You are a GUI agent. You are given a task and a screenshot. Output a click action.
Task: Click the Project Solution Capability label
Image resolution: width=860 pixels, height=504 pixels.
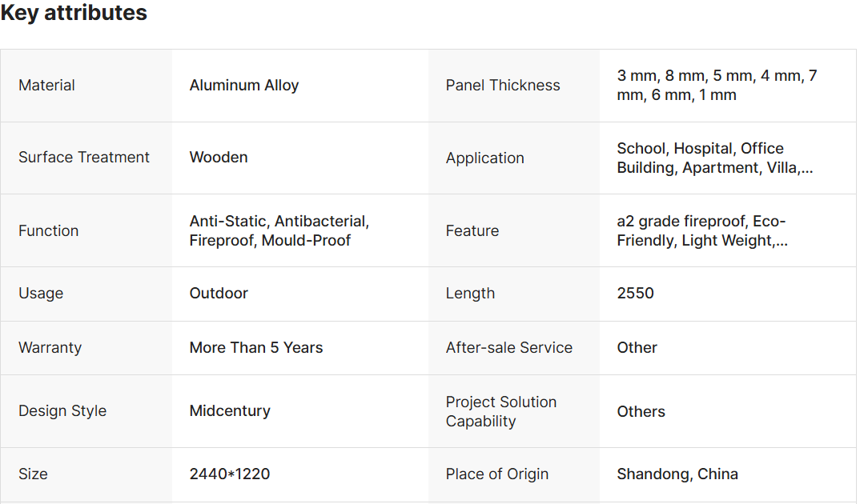(501, 411)
